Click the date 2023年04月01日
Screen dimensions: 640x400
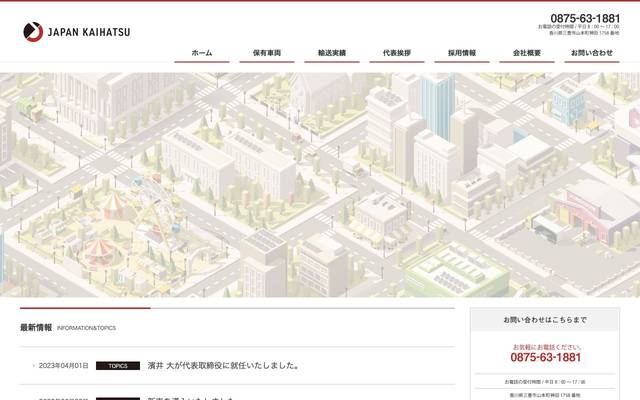pos(63,366)
